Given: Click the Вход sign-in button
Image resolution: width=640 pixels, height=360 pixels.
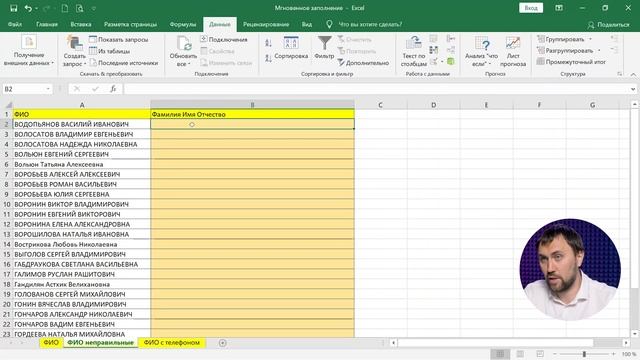Looking at the screenshot, I should pyautogui.click(x=531, y=8).
